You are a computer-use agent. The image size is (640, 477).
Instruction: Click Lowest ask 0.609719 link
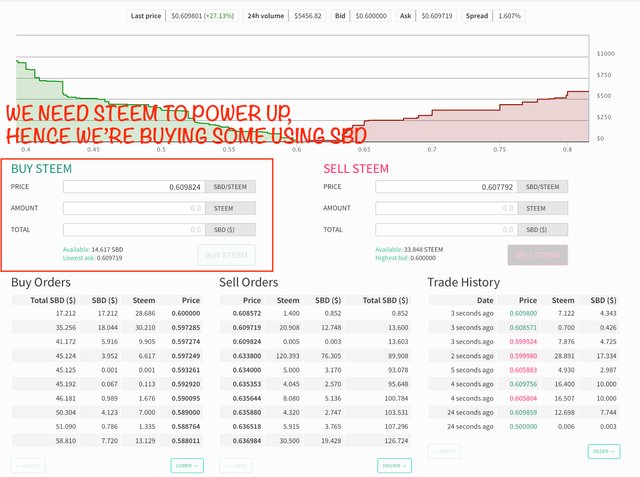(x=93, y=258)
